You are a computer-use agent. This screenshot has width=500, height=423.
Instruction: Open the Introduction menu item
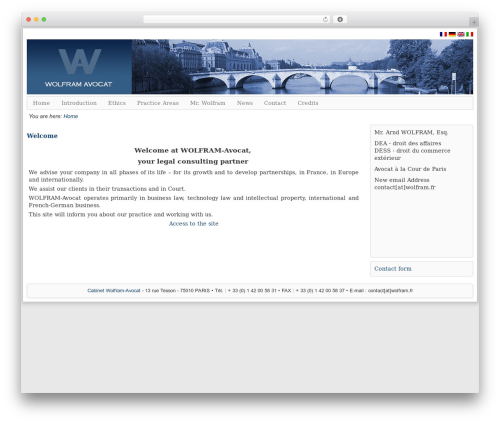click(x=79, y=103)
